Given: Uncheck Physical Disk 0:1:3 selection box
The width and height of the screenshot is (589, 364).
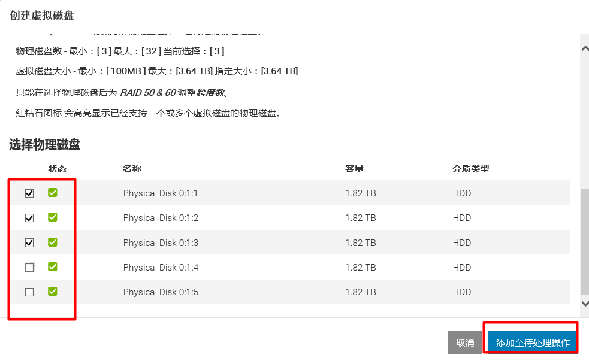Looking at the screenshot, I should coord(29,242).
